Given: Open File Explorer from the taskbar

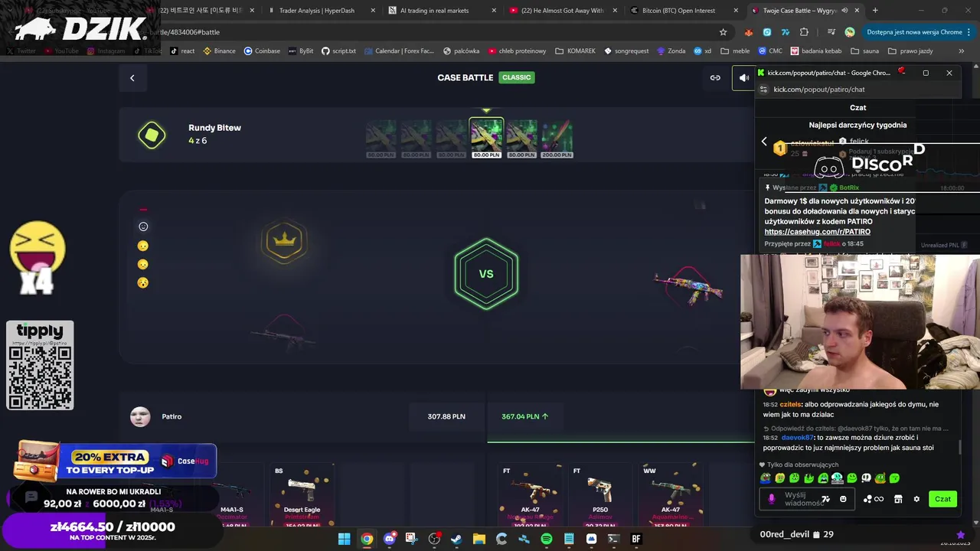Looking at the screenshot, I should 479,539.
